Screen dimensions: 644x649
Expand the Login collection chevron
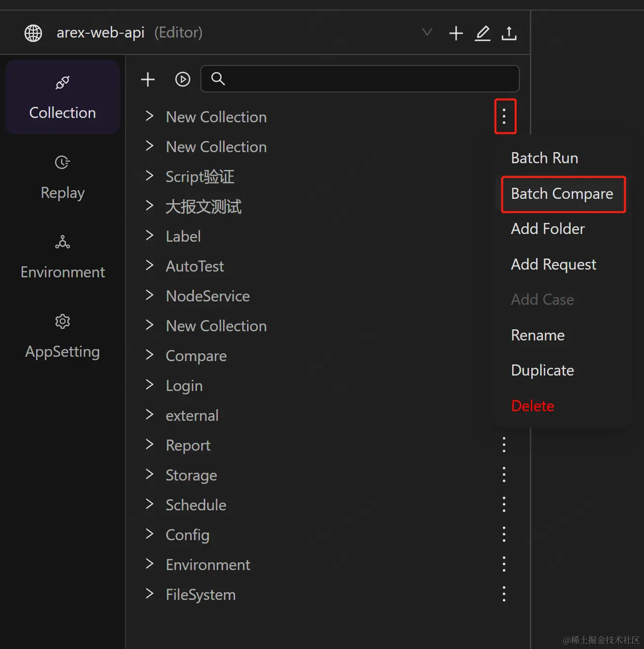tap(149, 385)
